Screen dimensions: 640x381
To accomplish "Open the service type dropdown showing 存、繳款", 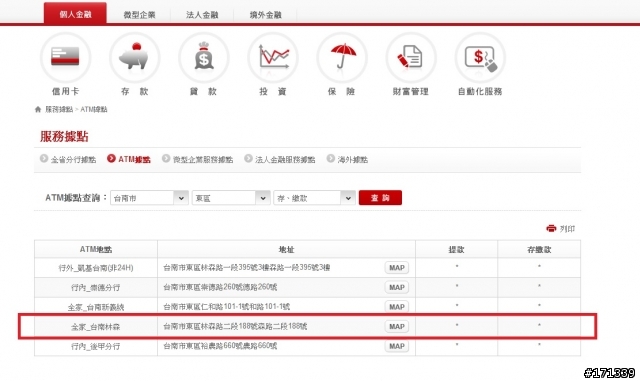I will pos(314,198).
